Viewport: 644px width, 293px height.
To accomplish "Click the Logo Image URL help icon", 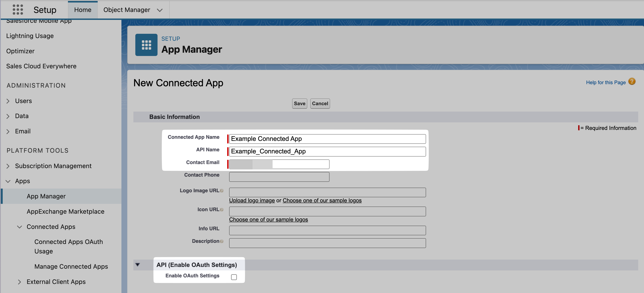I will [221, 191].
